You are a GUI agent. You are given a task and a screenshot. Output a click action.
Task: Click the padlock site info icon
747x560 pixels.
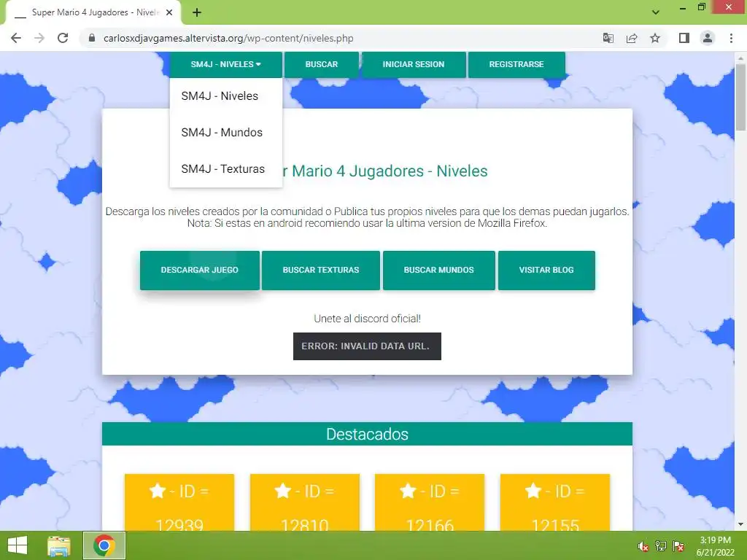click(x=92, y=38)
